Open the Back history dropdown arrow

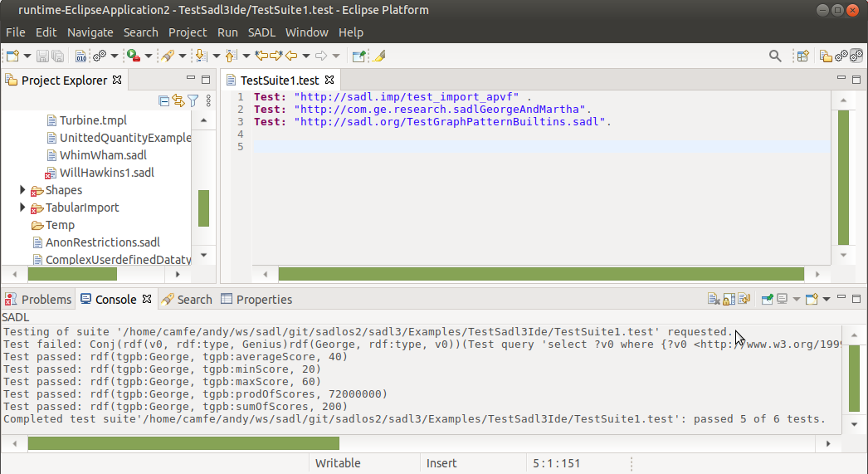pos(305,56)
